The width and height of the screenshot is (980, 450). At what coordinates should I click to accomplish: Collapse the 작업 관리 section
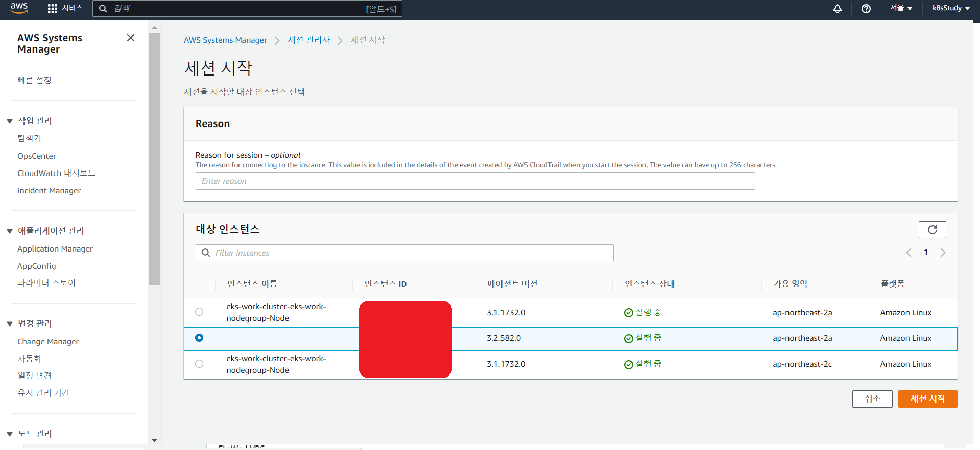point(10,121)
